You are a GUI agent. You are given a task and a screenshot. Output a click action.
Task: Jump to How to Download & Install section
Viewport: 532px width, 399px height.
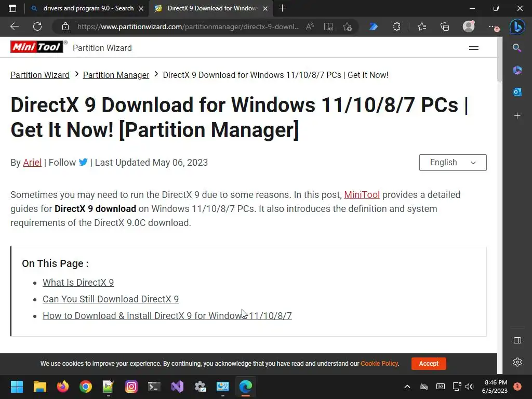[167, 316]
